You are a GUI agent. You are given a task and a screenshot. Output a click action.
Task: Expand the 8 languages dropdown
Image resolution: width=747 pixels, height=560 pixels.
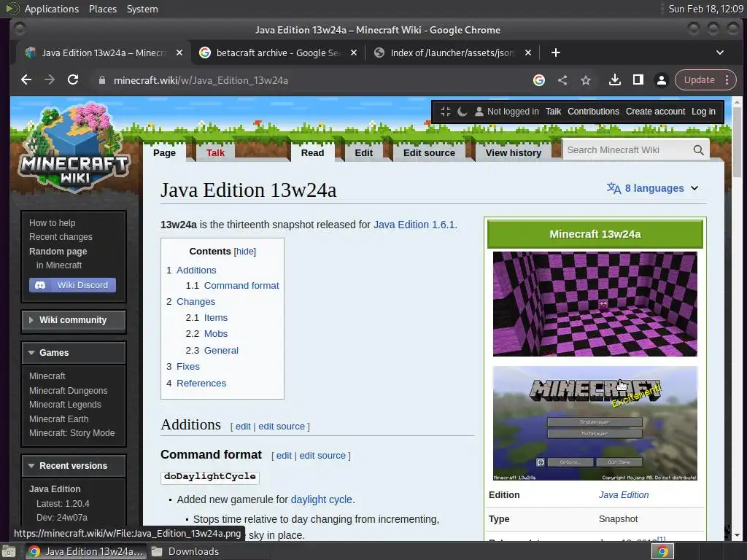(653, 188)
